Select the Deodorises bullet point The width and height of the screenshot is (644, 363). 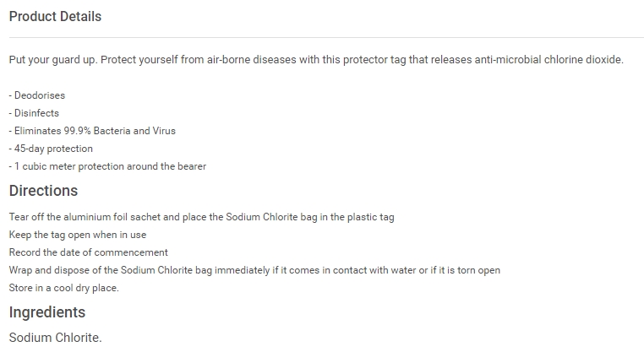pos(37,95)
